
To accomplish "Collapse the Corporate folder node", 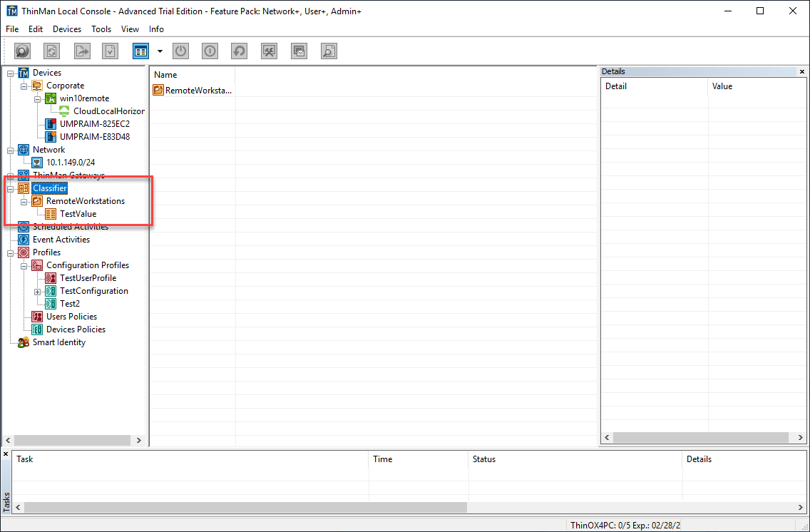I will coord(24,86).
